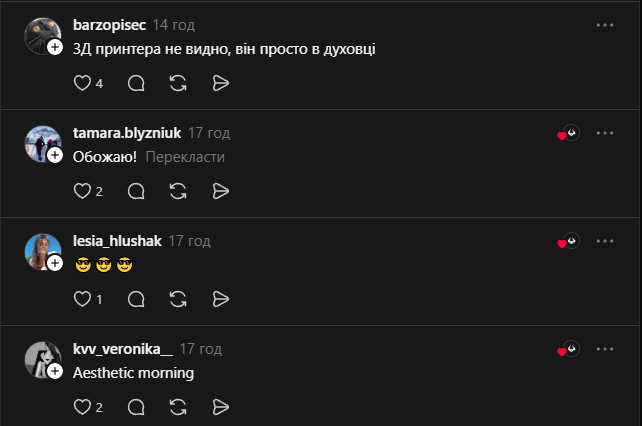
Task: Like tamara.blyzniuk's comment "Обожаю!"
Action: tap(82, 191)
